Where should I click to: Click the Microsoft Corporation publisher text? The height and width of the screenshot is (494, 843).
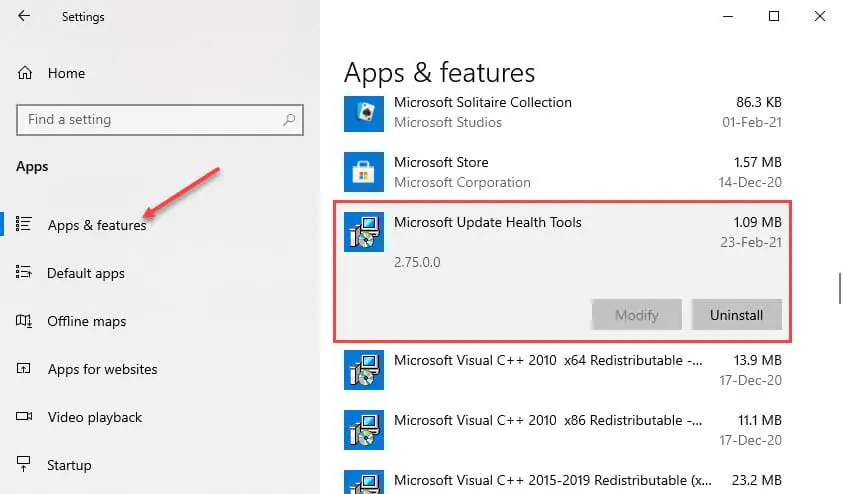tap(462, 183)
